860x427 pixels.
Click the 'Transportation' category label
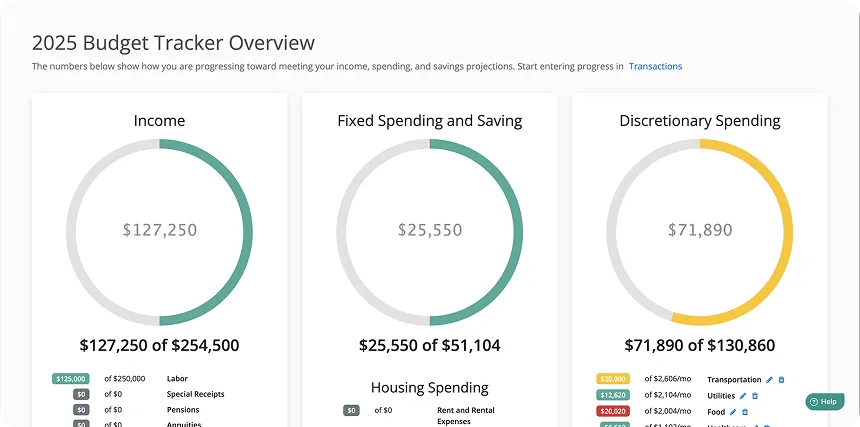tap(734, 379)
